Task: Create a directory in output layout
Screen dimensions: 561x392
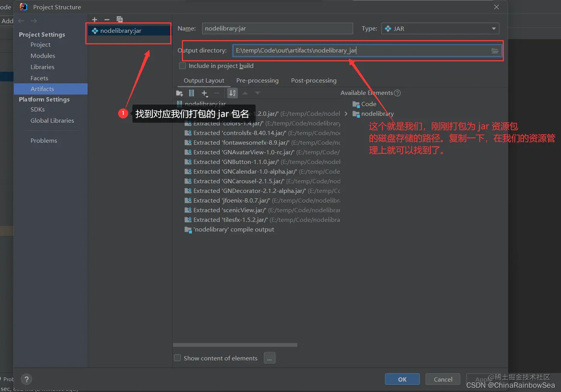Action: click(x=180, y=93)
